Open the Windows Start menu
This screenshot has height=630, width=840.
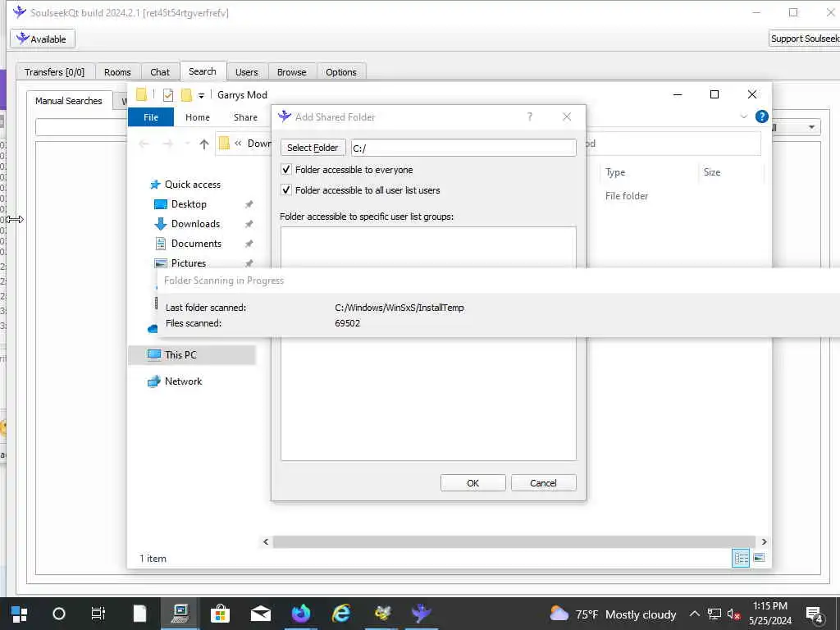coord(20,614)
